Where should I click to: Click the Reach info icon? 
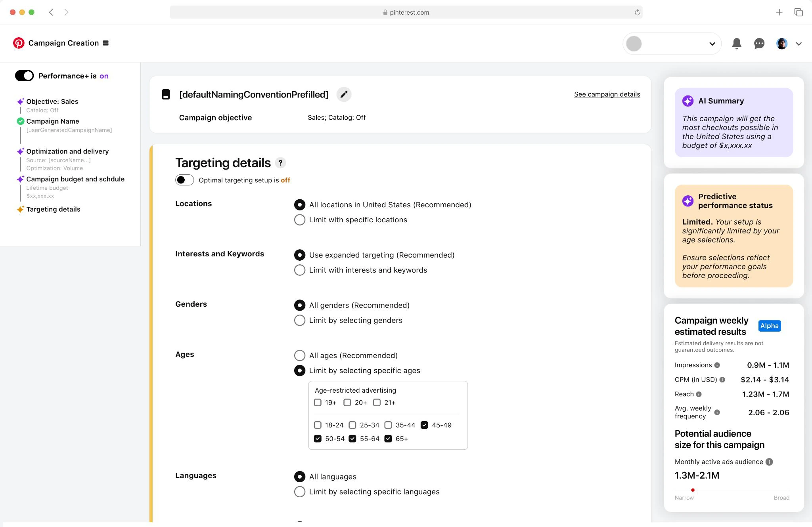click(x=699, y=394)
